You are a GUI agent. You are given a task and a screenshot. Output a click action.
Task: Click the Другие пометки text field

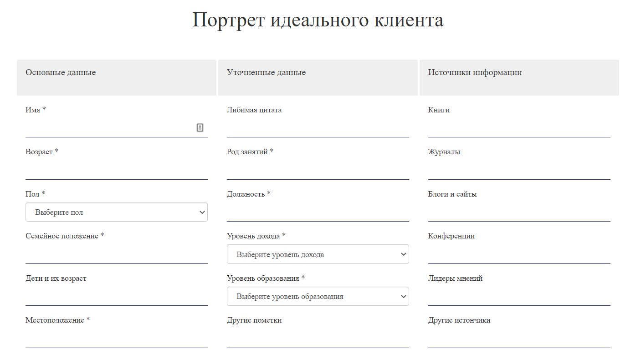click(x=318, y=339)
